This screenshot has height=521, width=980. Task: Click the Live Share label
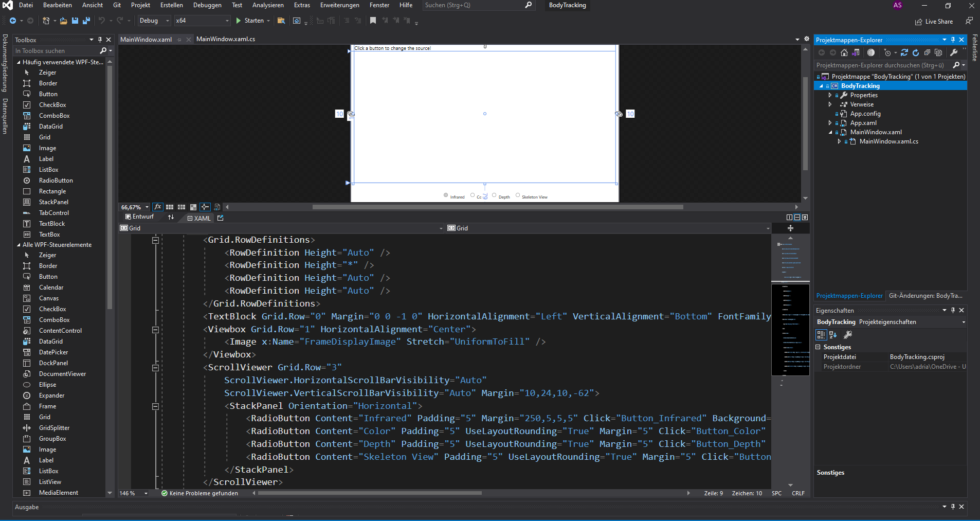coord(939,22)
